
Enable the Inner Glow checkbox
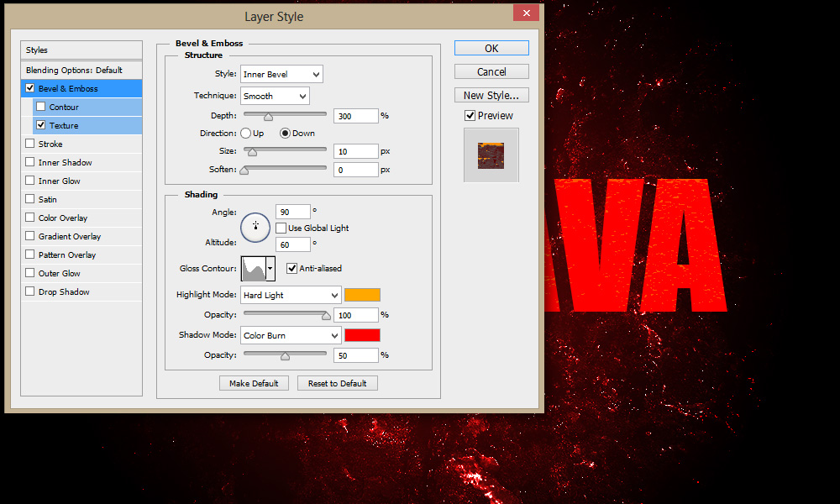coord(30,181)
